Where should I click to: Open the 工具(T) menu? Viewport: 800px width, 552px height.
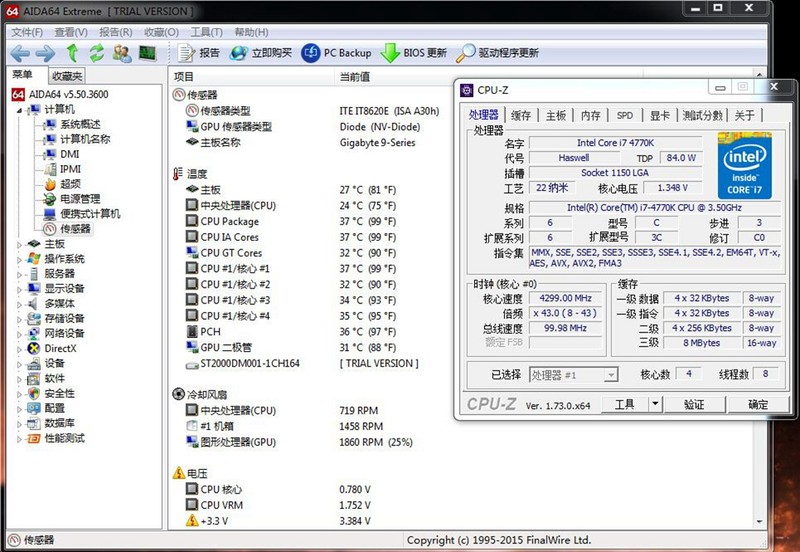pyautogui.click(x=207, y=32)
